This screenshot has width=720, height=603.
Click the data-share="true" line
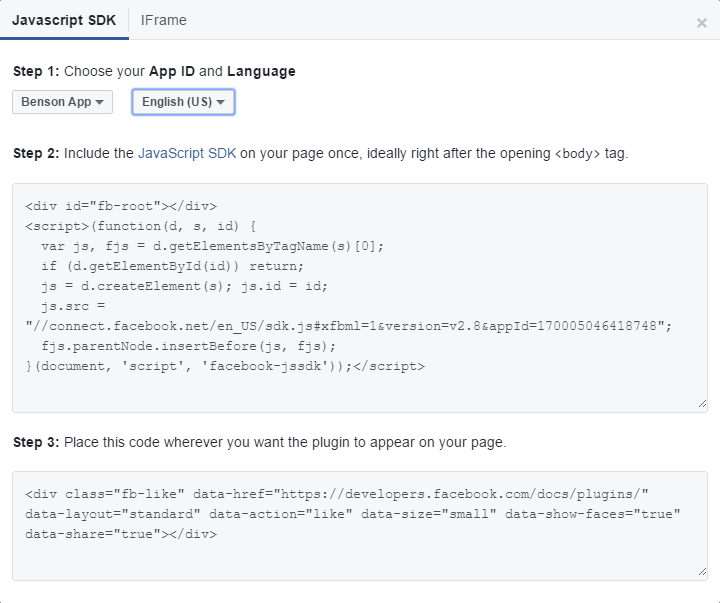coord(121,534)
